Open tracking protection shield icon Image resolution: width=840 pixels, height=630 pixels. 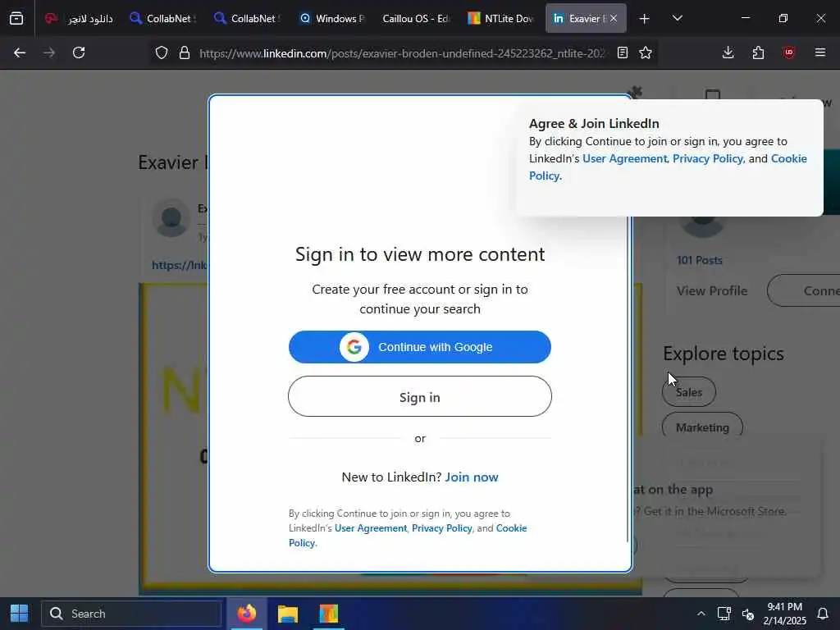[x=162, y=52]
